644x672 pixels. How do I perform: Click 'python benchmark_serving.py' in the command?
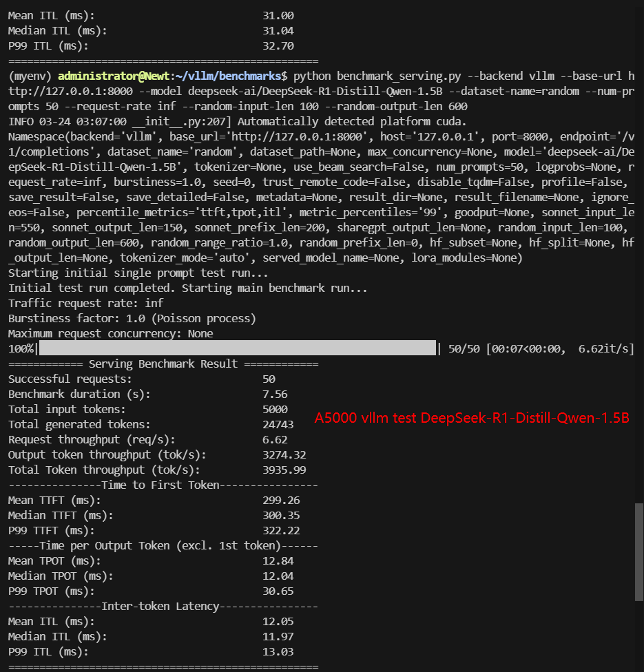pyautogui.click(x=377, y=76)
